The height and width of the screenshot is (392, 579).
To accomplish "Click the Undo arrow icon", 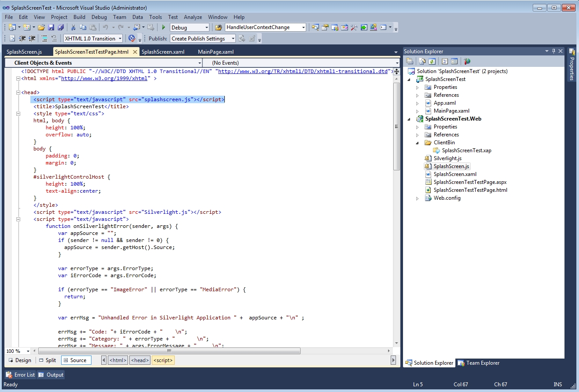I will pos(106,27).
